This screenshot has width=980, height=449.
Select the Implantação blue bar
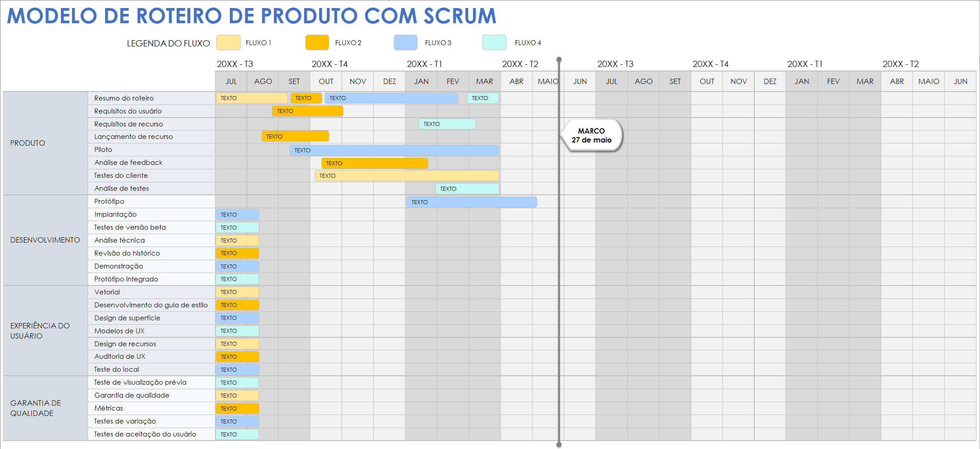click(237, 214)
